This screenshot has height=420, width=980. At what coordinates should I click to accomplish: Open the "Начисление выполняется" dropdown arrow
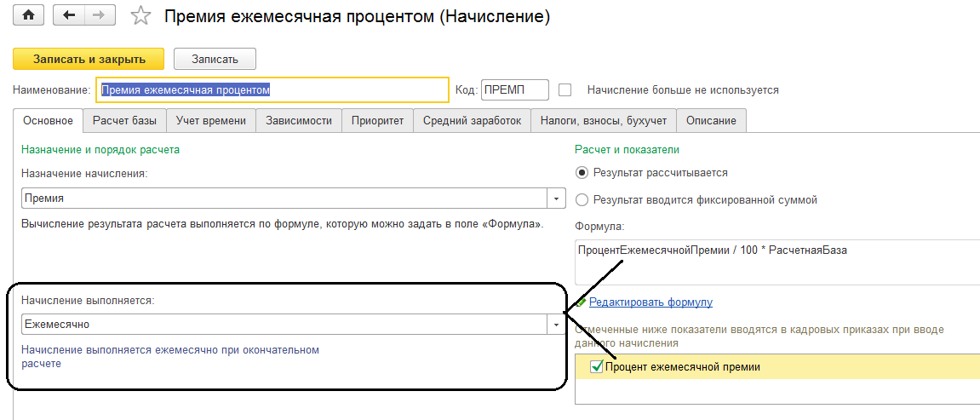tap(556, 325)
